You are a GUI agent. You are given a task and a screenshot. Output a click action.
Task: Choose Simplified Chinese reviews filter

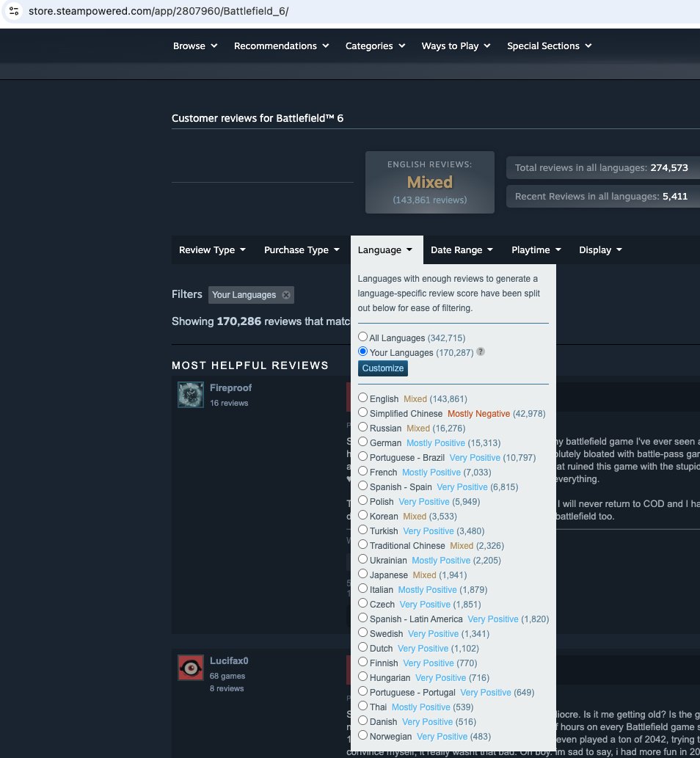(362, 412)
